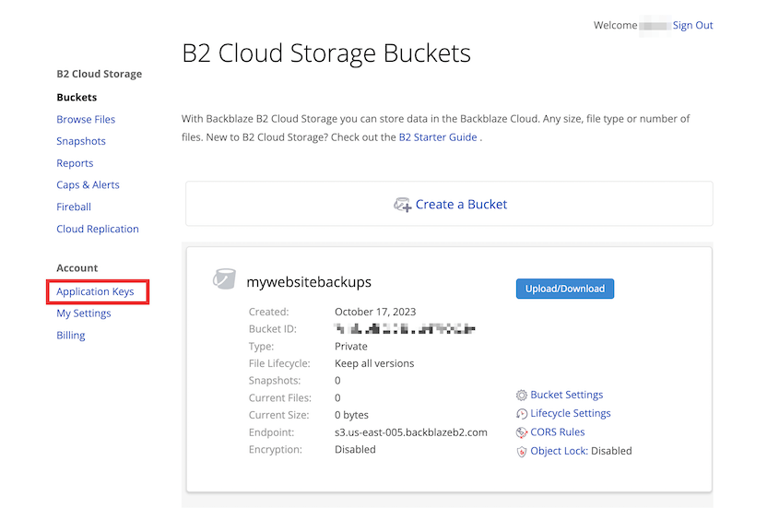This screenshot has height=532, width=779.
Task: Click the Keep all versions value
Action: (x=374, y=363)
